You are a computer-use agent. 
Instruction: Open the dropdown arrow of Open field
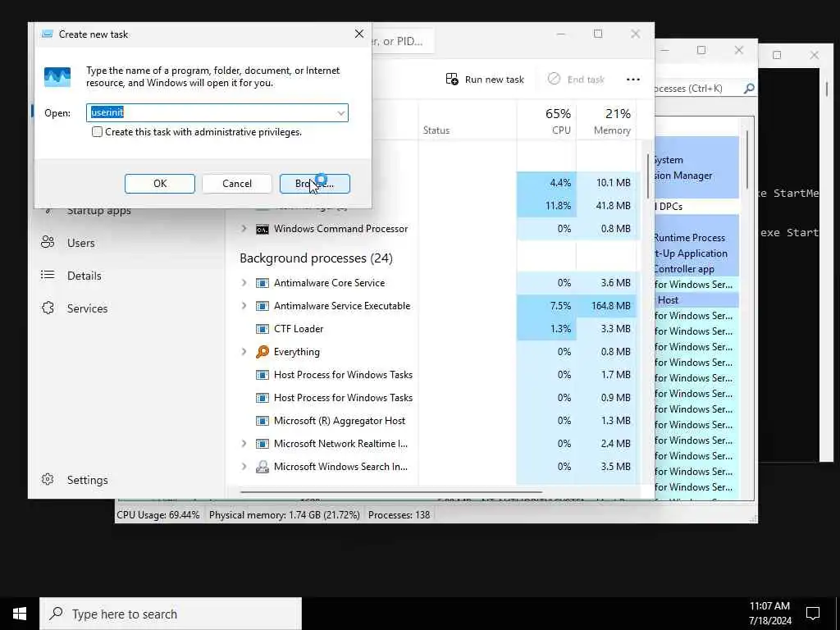340,113
